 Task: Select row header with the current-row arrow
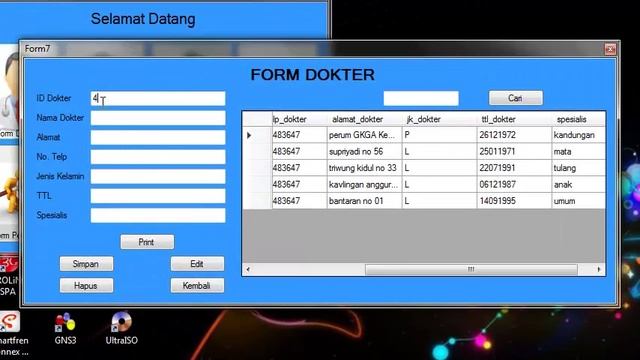(x=257, y=135)
